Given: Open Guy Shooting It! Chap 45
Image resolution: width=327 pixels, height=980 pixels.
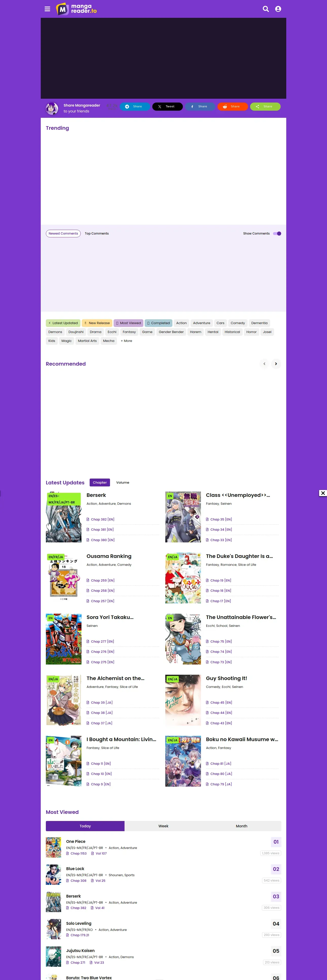Looking at the screenshot, I should (221, 703).
